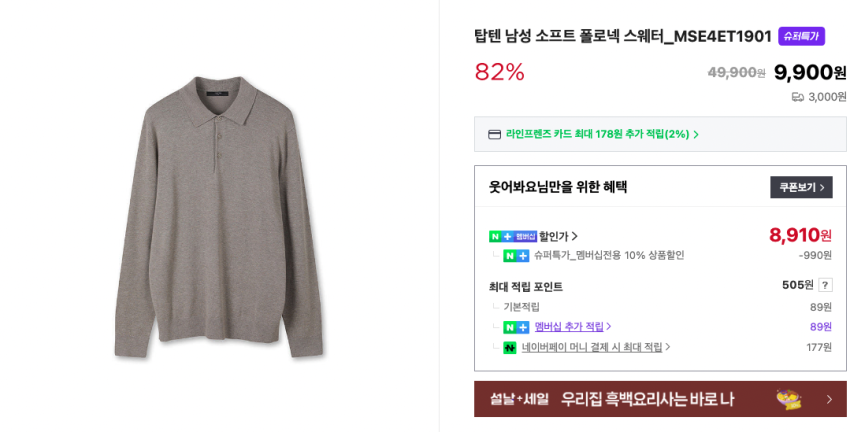Click the Naver Pay N icon beside 네이버페이 머니

click(x=510, y=347)
